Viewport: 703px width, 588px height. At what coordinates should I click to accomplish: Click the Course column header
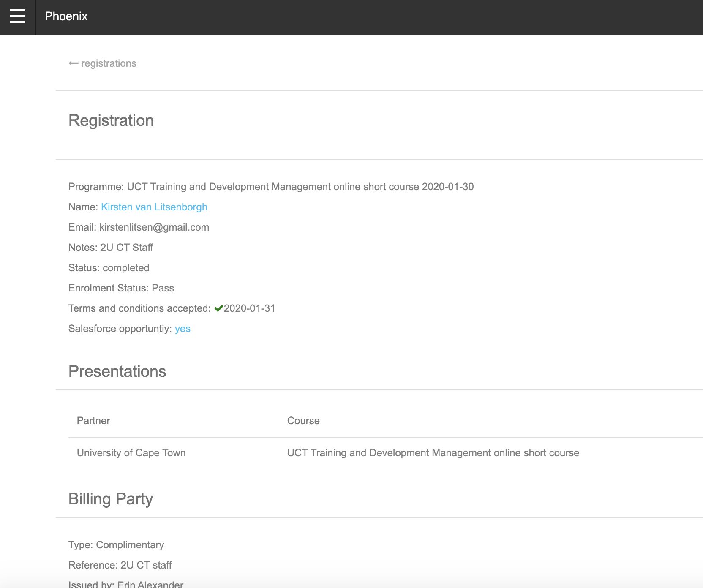coord(303,421)
